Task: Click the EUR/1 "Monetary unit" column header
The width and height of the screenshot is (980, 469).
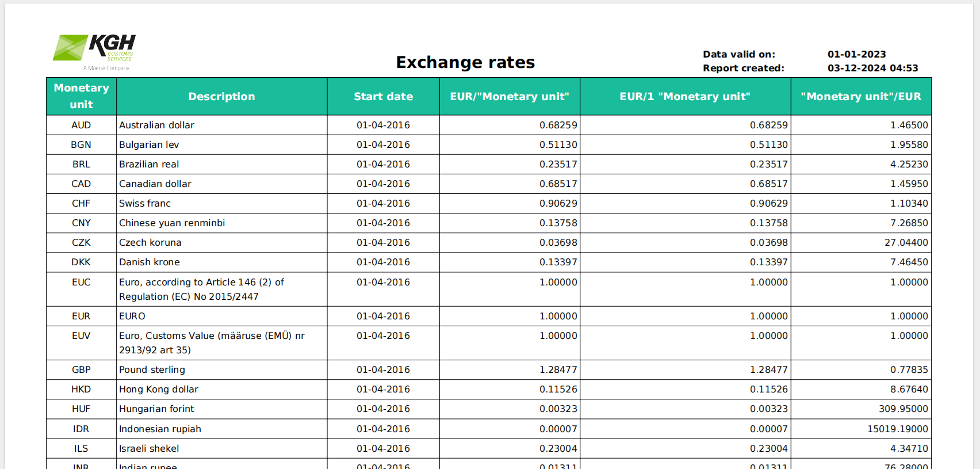Action: pyautogui.click(x=685, y=97)
